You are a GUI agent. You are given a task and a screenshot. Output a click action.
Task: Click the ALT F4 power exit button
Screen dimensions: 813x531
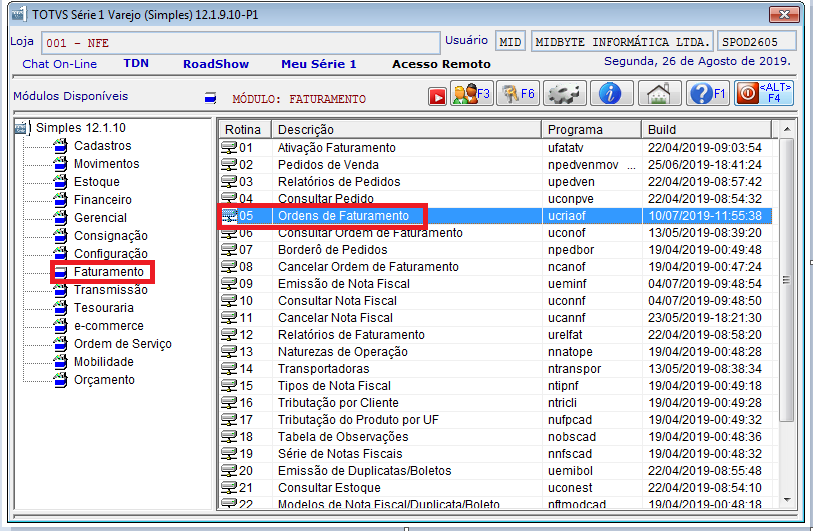(x=764, y=94)
